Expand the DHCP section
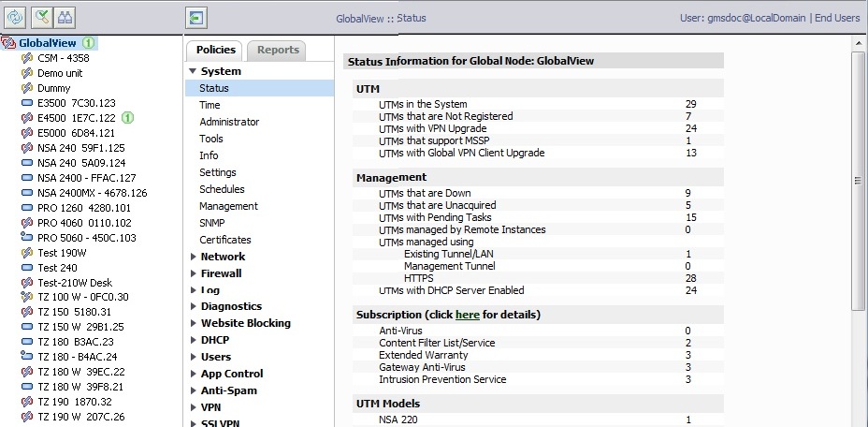Viewport: 868px width, 427px height. click(x=194, y=339)
